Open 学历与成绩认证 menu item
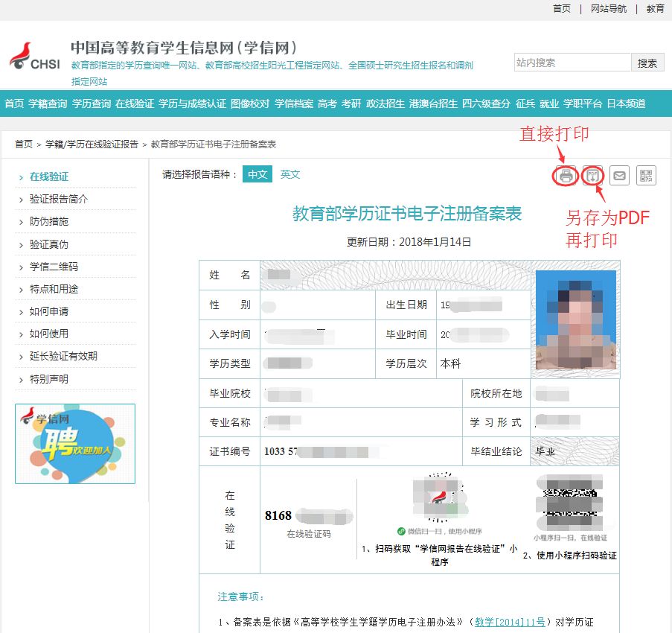Viewport: 672px width, 633px height. 193,104
